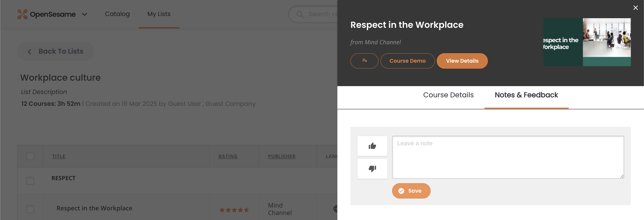Viewport: 644px width, 220px height.
Task: Close the course side panel
Action: pos(635,8)
